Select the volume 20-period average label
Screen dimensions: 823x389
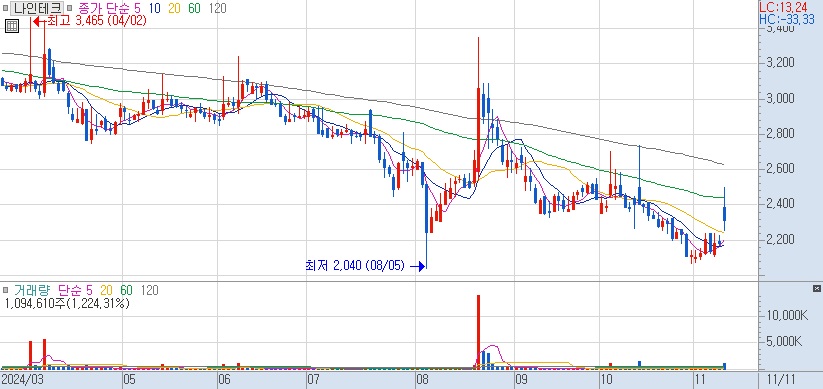(107, 290)
